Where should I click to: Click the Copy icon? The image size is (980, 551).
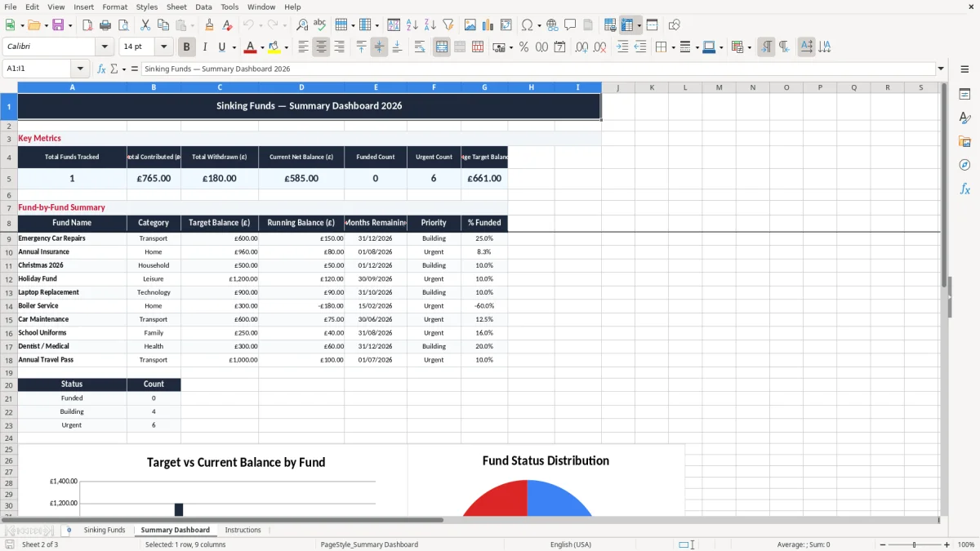click(163, 25)
